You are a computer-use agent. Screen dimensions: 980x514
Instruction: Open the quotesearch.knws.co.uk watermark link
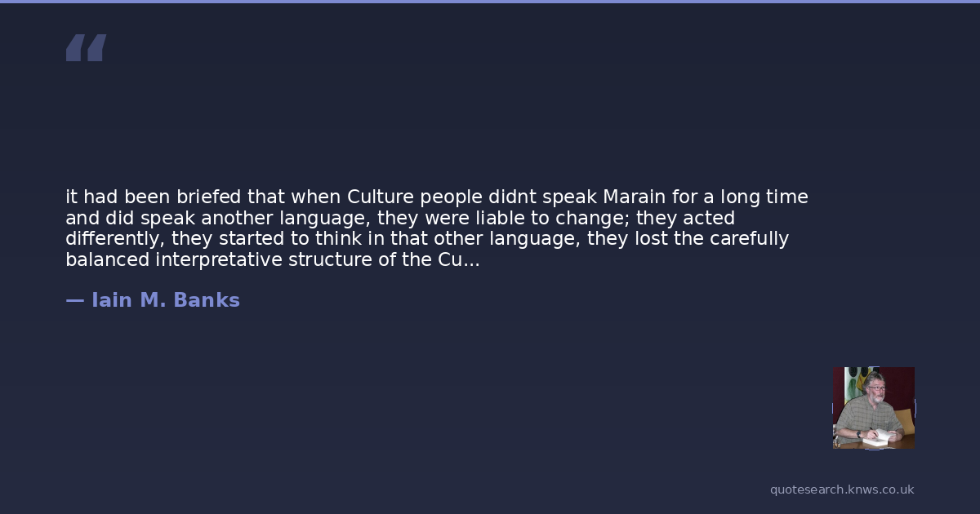point(842,490)
